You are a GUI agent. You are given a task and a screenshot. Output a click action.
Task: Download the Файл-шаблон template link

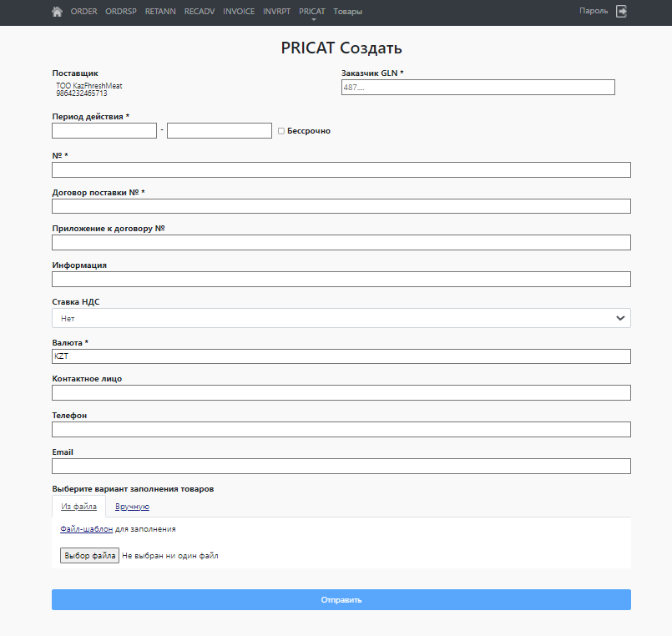pyautogui.click(x=86, y=529)
